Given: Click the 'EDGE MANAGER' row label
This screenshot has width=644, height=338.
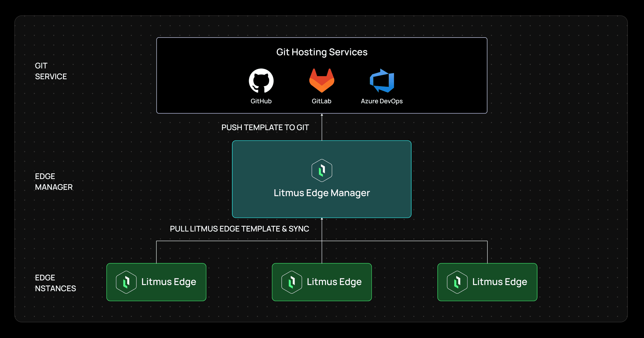Looking at the screenshot, I should pos(54,182).
